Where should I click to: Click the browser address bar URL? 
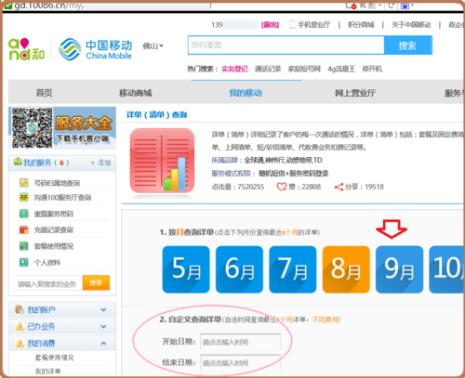point(48,6)
